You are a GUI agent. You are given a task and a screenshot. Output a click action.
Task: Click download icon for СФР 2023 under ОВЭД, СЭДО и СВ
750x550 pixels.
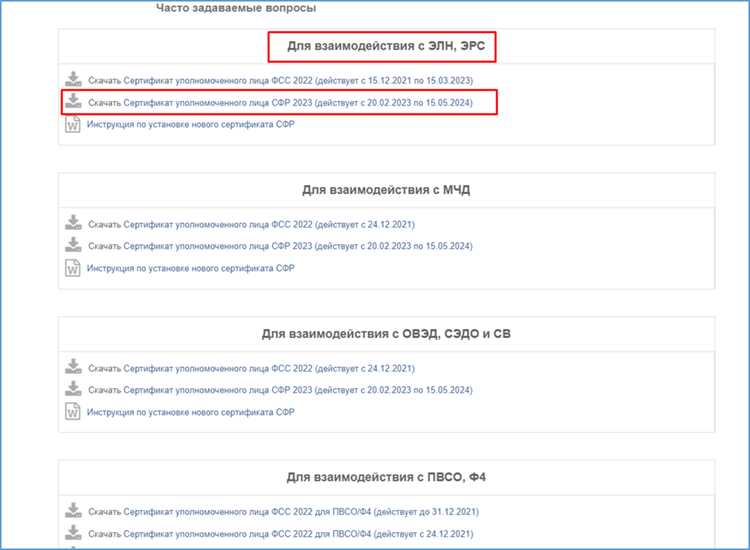coord(73,388)
